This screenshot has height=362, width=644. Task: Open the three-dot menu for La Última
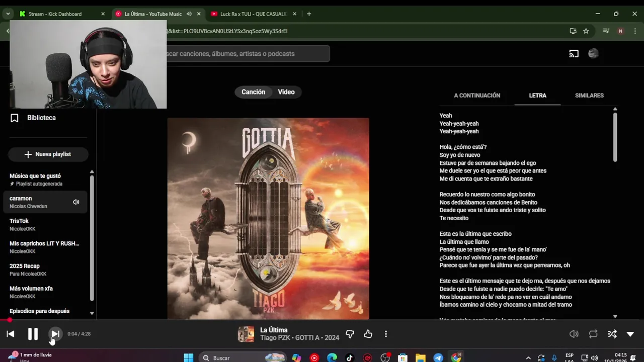point(386,334)
